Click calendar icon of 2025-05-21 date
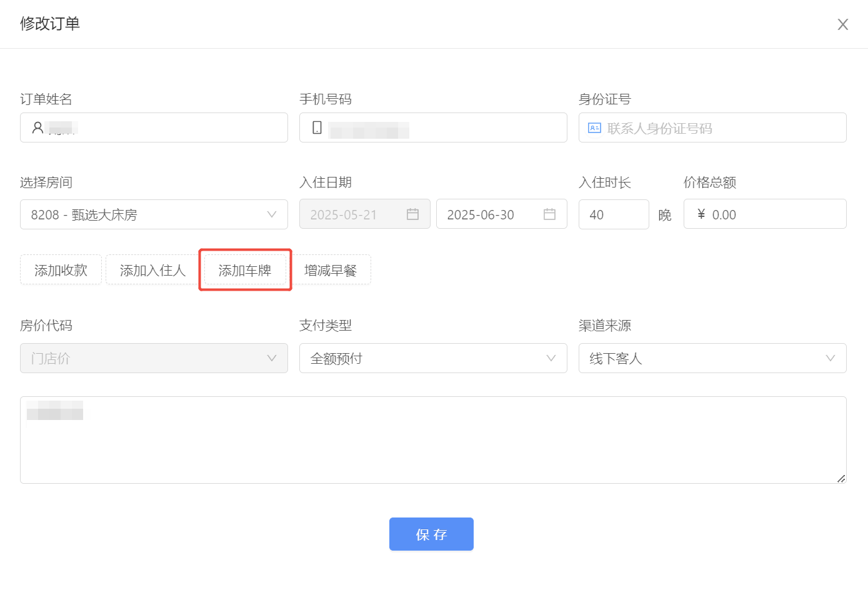 pyautogui.click(x=412, y=214)
